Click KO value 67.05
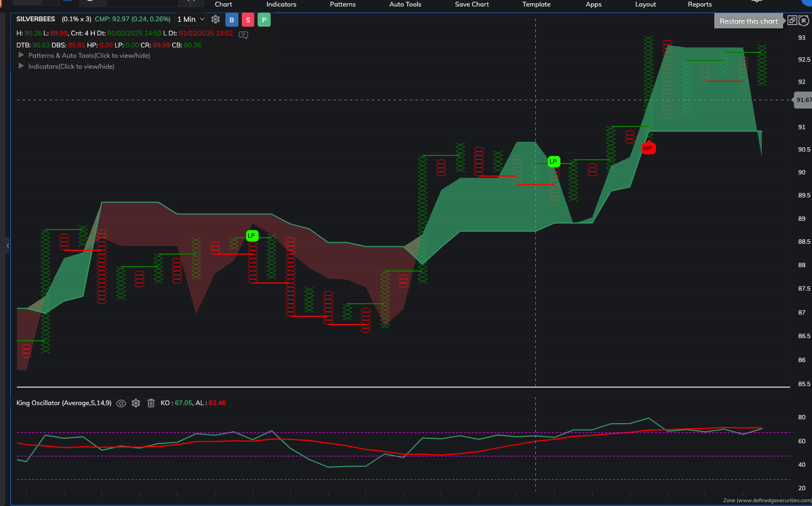Image resolution: width=812 pixels, height=506 pixels. tap(183, 403)
